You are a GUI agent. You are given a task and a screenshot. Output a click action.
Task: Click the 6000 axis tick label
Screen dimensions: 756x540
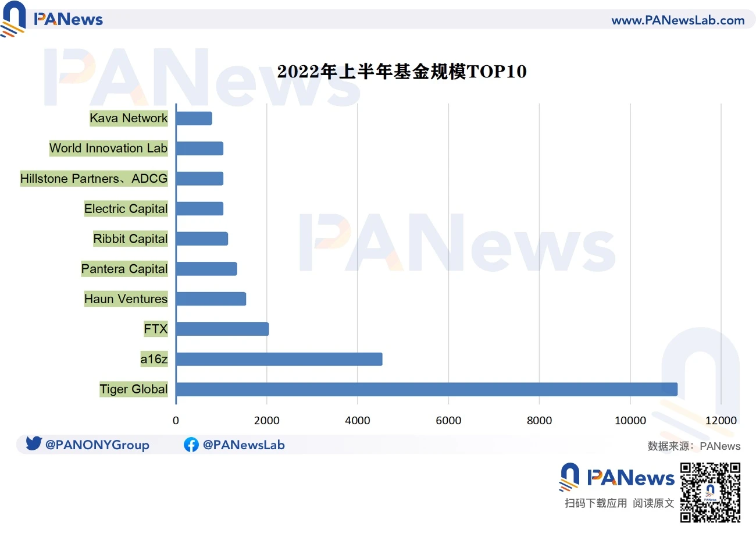pyautogui.click(x=448, y=421)
